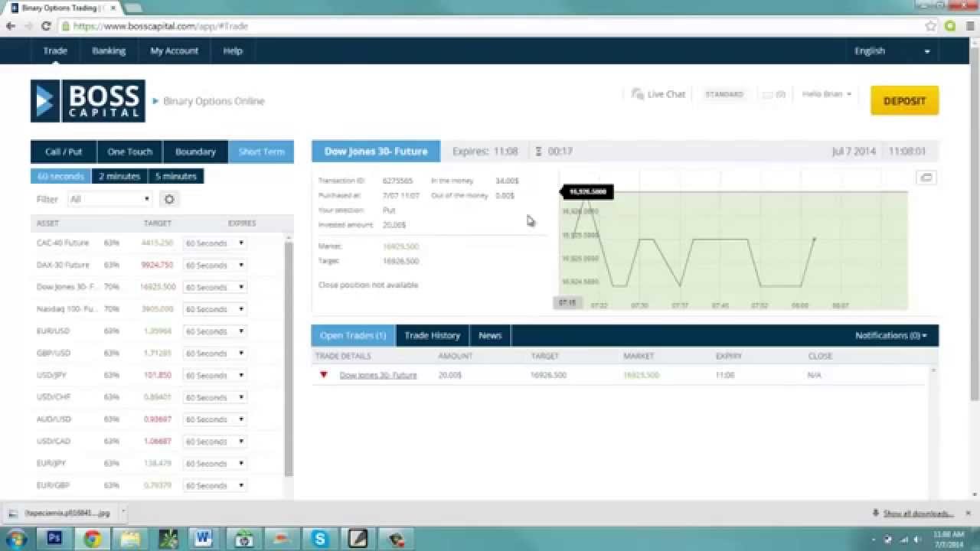The width and height of the screenshot is (980, 551).
Task: Switch to the Boundary tab
Action: 195,152
